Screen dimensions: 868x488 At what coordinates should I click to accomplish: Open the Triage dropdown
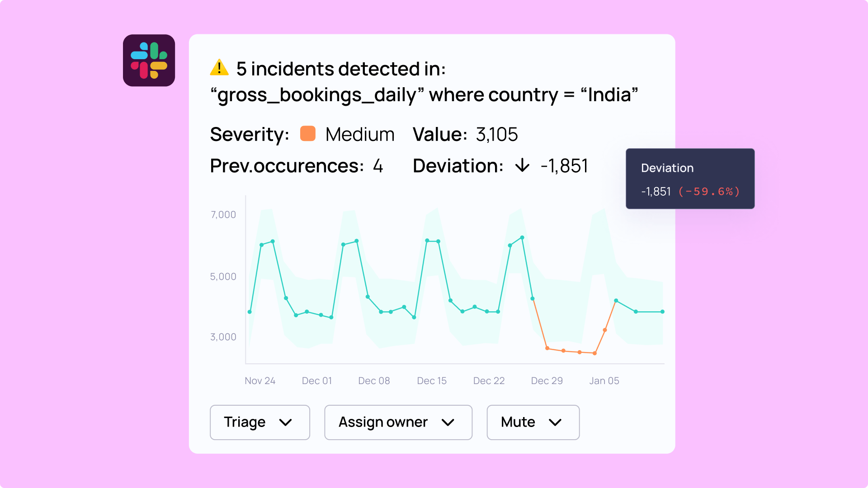tap(259, 422)
